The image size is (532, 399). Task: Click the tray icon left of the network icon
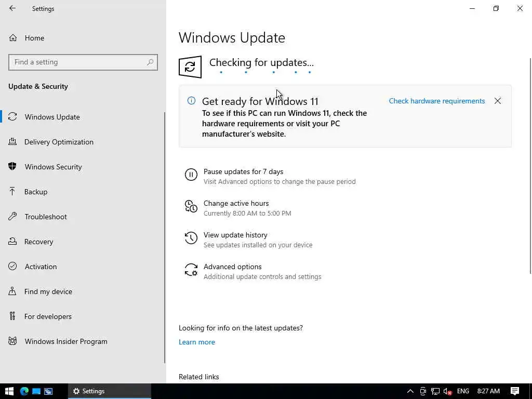click(423, 391)
